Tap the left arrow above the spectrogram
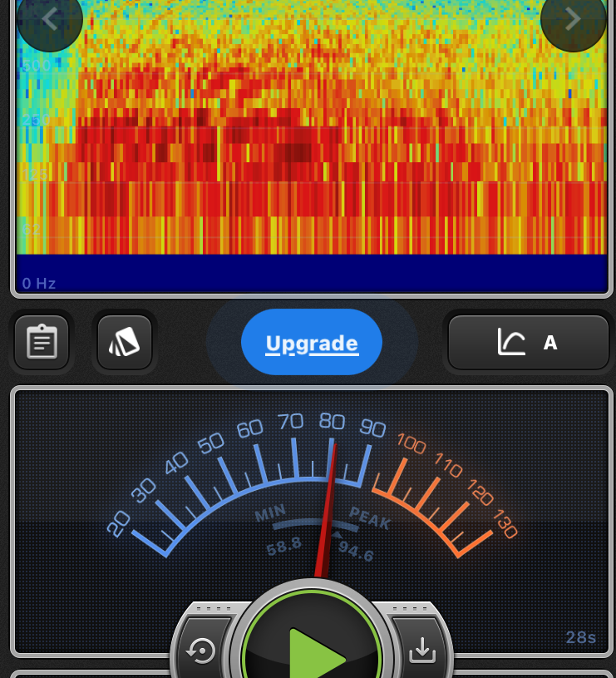The width and height of the screenshot is (616, 678). 50,19
